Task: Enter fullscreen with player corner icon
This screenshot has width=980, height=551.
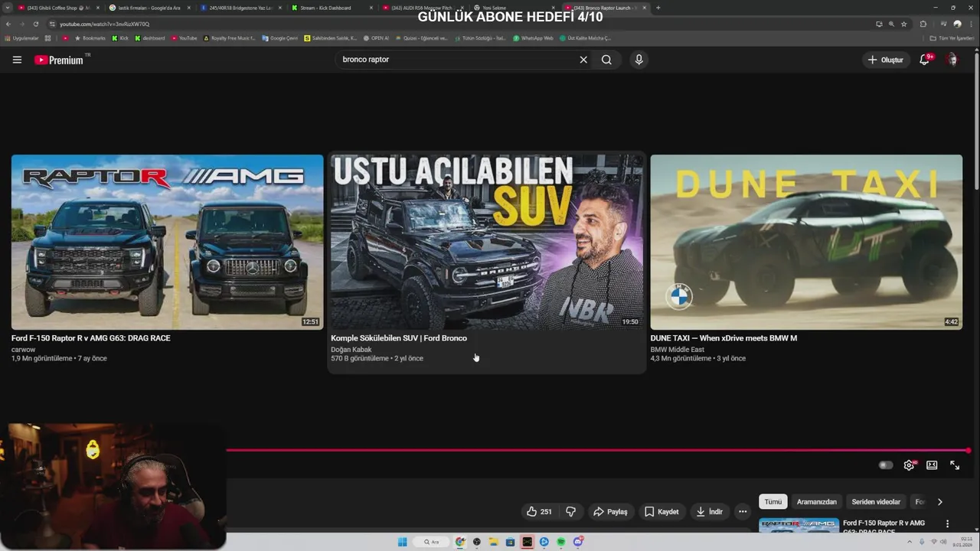Action: (955, 465)
